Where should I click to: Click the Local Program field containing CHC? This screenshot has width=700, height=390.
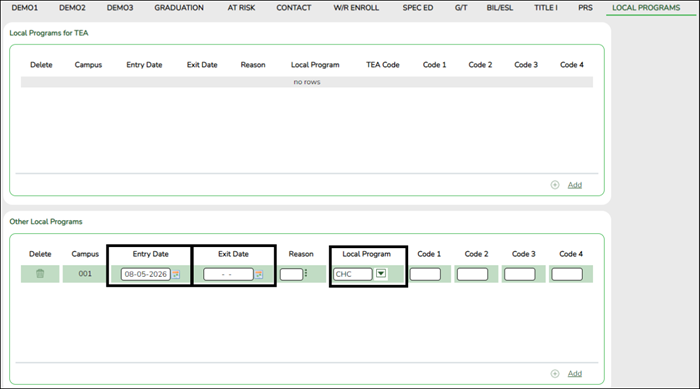coord(353,274)
